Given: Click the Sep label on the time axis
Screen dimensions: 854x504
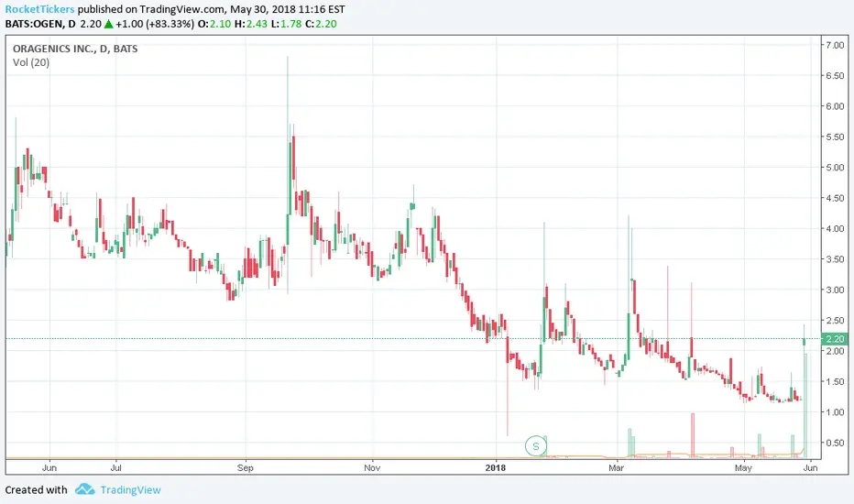Looking at the screenshot, I should (245, 467).
